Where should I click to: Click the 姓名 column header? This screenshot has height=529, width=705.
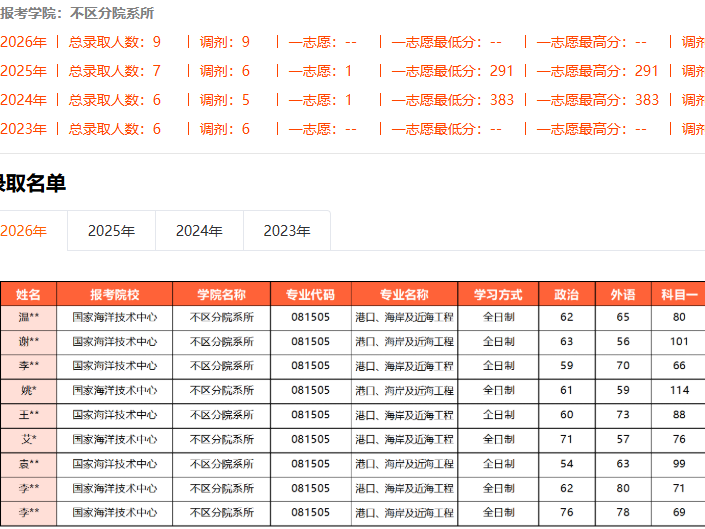point(28,294)
